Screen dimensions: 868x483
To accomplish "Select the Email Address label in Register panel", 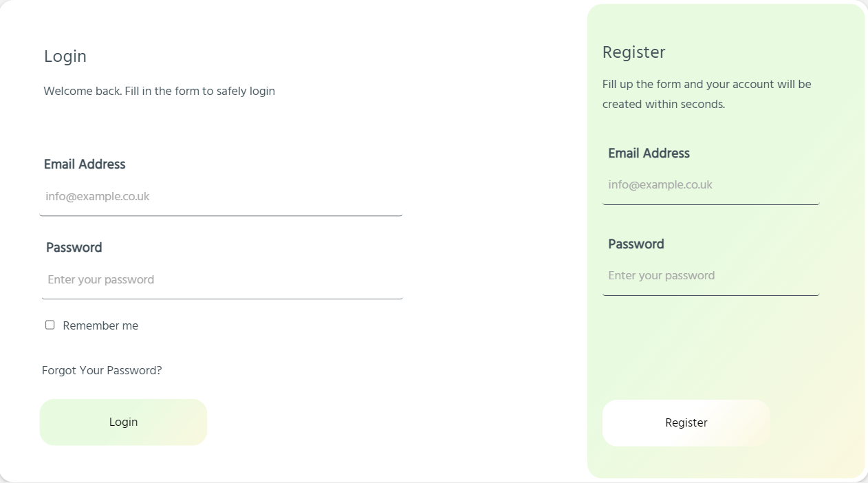I will pos(649,153).
